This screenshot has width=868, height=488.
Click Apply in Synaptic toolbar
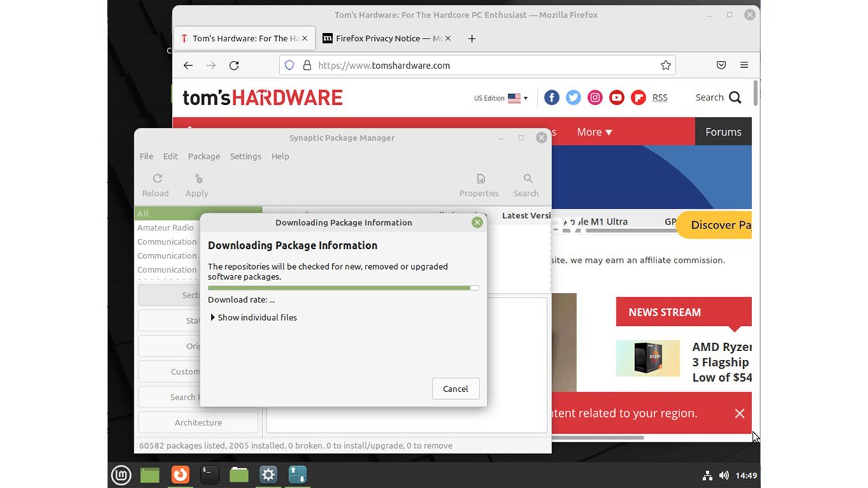[197, 185]
